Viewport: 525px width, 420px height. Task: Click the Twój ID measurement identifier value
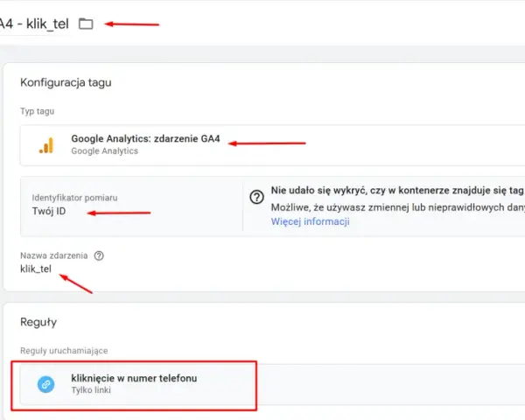[x=49, y=212]
